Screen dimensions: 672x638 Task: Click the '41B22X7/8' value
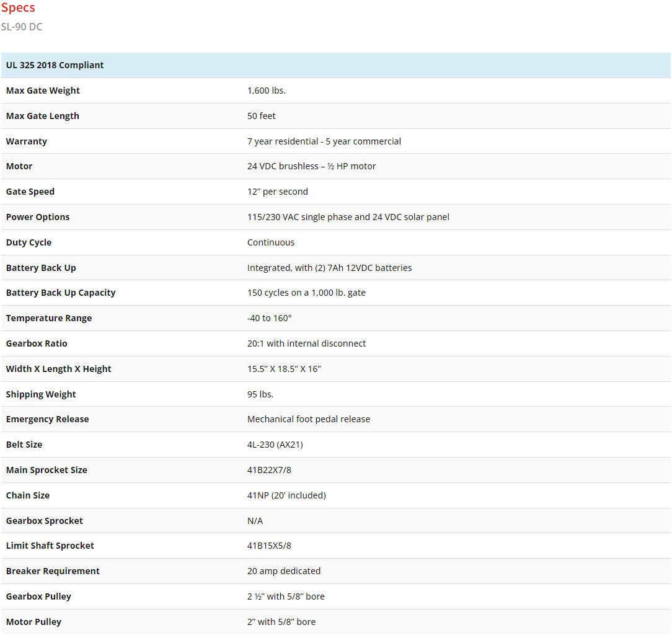[x=269, y=470]
